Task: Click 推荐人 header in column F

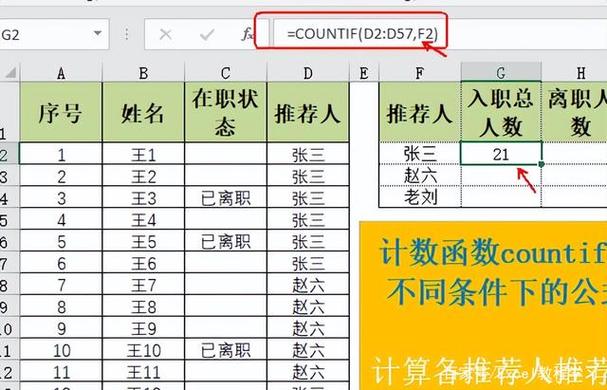Action: (x=420, y=112)
